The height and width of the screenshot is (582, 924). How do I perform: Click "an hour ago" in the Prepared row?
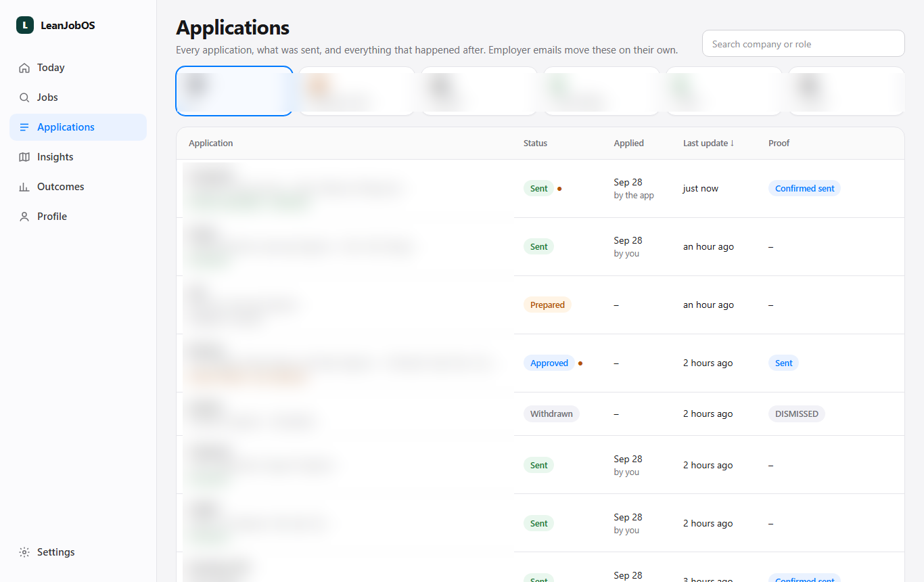pyautogui.click(x=708, y=305)
